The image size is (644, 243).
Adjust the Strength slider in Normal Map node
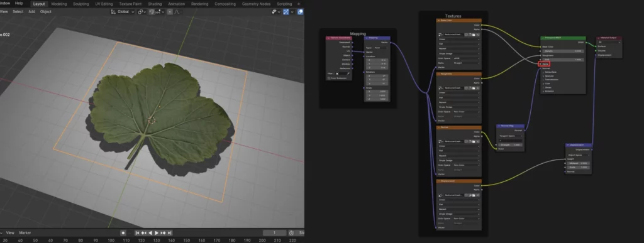coord(511,144)
